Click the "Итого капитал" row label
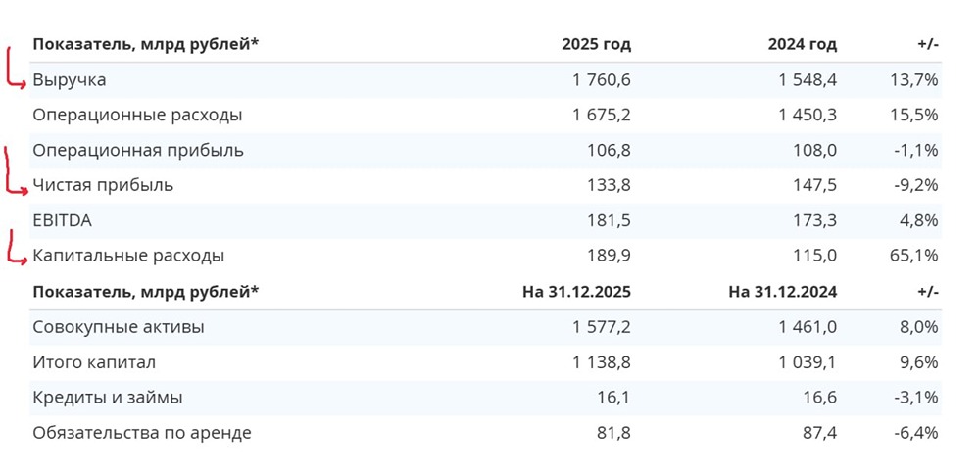This screenshot has height=474, width=980. [x=94, y=362]
